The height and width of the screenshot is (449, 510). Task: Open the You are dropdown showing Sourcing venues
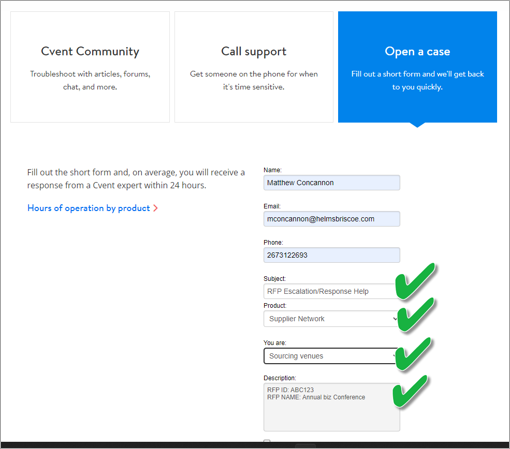[332, 356]
